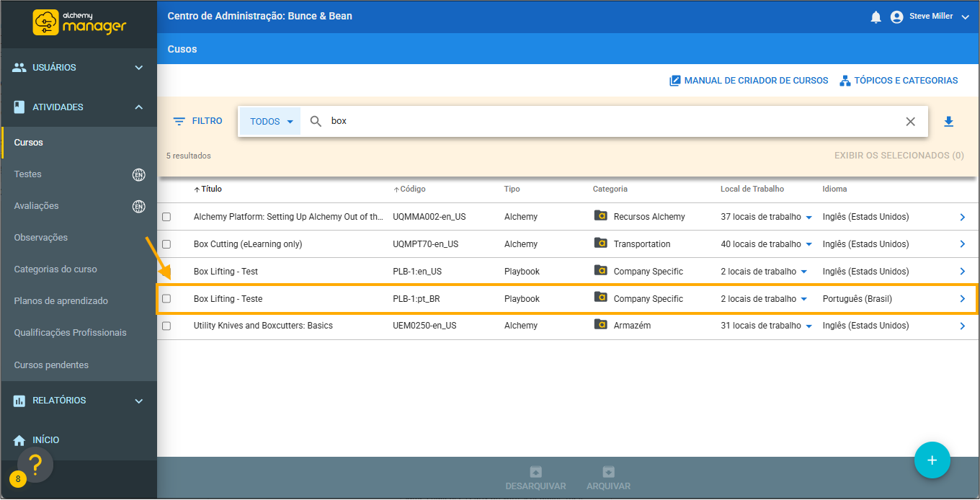Click the download export icon
Image resolution: width=980 pixels, height=500 pixels.
948,122
